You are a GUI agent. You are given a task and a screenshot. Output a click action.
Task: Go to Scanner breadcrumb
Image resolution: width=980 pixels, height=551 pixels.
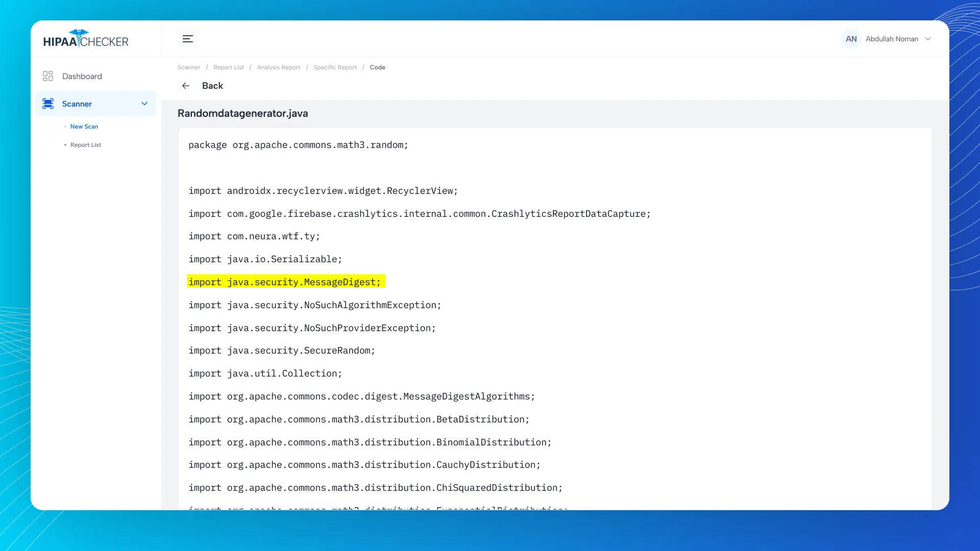189,67
